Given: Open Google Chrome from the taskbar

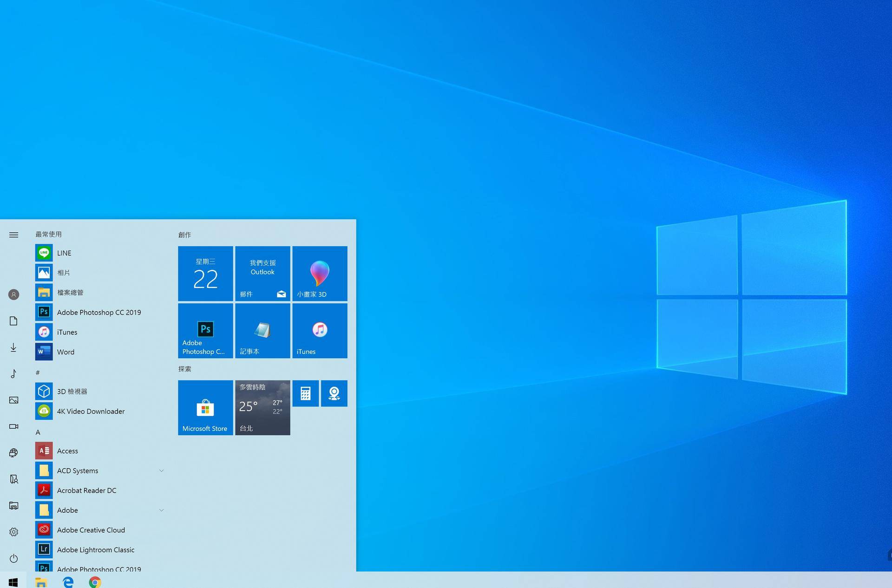Looking at the screenshot, I should click(x=95, y=581).
